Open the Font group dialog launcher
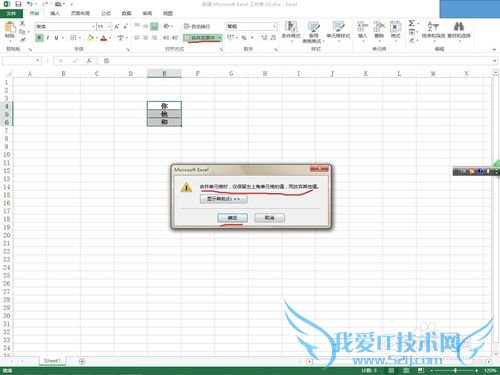The width and height of the screenshot is (500, 375). click(128, 49)
